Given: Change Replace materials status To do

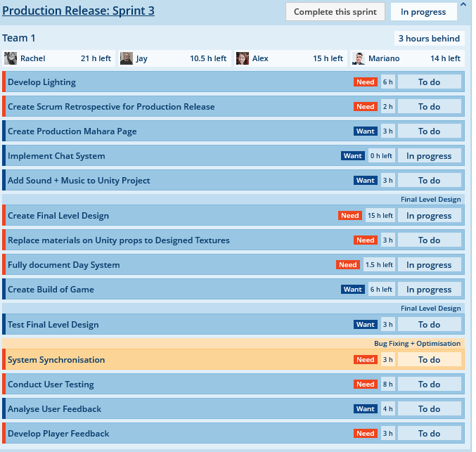Looking at the screenshot, I should tap(430, 240).
